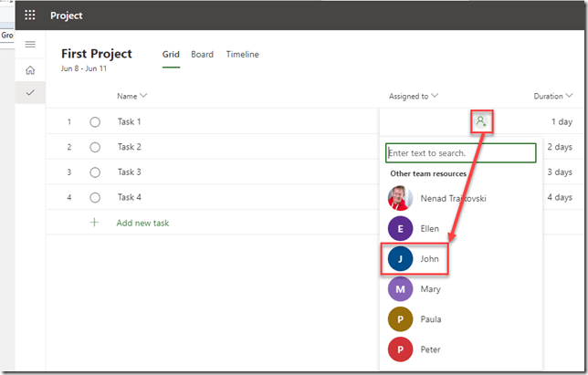Switch to the Board tab
588x375 pixels.
click(x=202, y=55)
